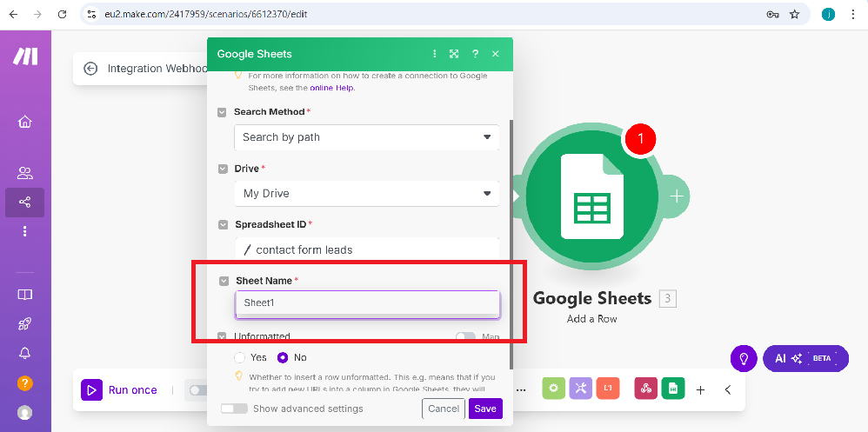The image size is (868, 432).
Task: Click the green Google Sheets favorite icon
Action: [x=673, y=389]
